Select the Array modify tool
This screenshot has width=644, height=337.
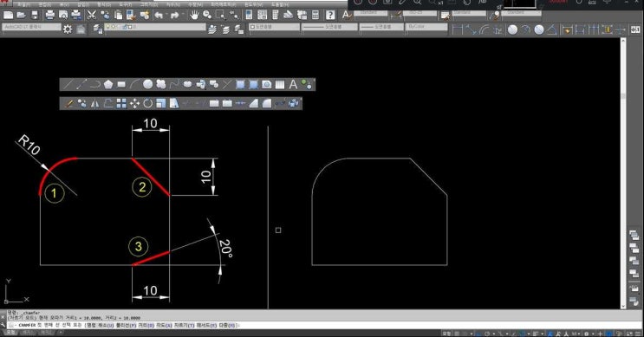coord(121,103)
